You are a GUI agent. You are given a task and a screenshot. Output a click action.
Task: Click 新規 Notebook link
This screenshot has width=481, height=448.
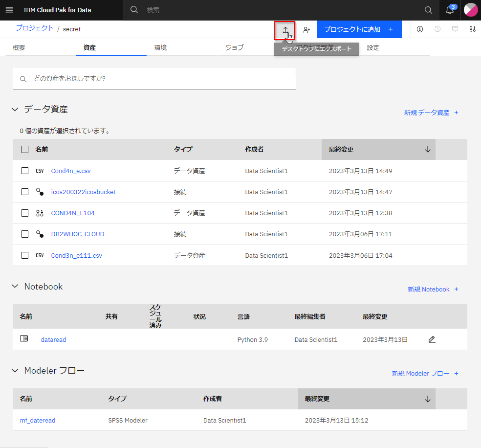point(428,290)
